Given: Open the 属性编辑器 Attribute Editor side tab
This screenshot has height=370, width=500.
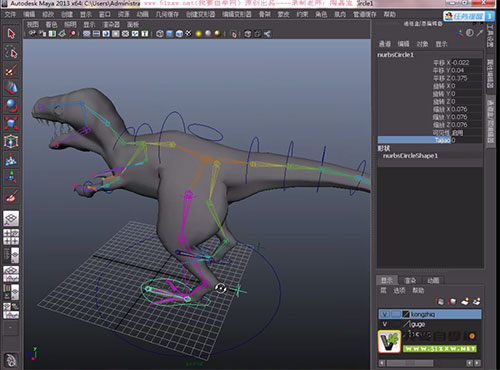Looking at the screenshot, I should pos(490,74).
